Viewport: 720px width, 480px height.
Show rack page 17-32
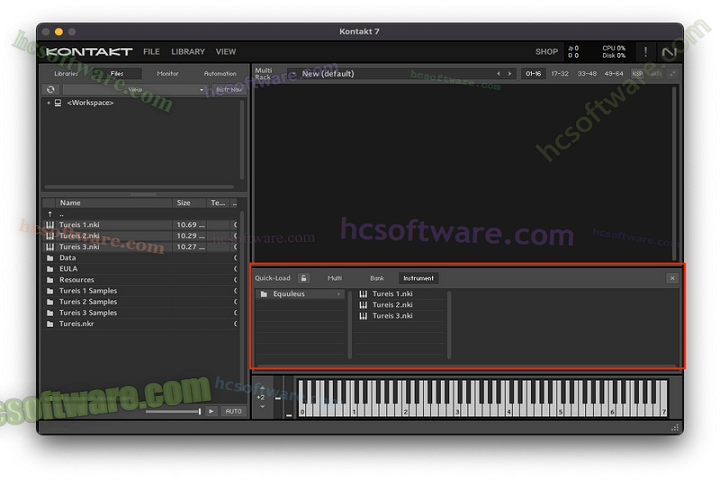click(560, 73)
